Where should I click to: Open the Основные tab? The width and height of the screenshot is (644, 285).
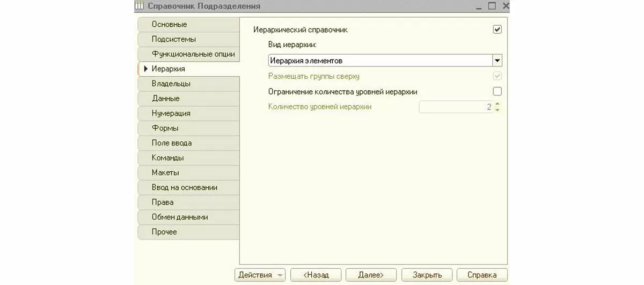pyautogui.click(x=188, y=25)
